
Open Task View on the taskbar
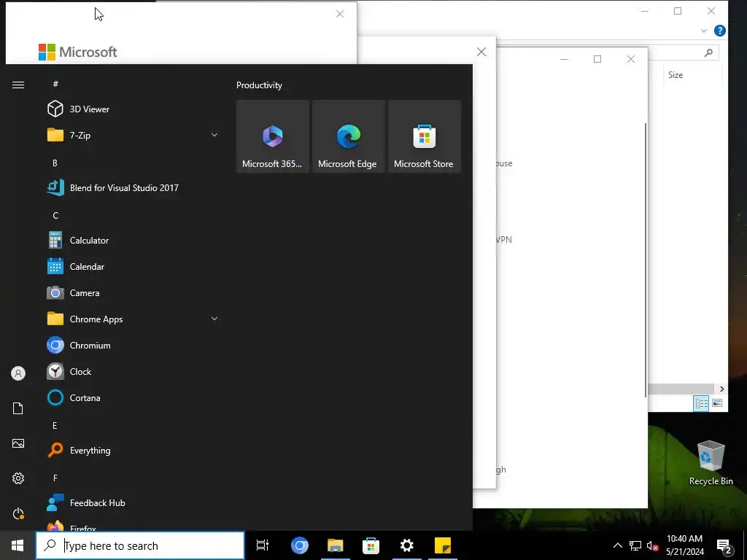[263, 545]
